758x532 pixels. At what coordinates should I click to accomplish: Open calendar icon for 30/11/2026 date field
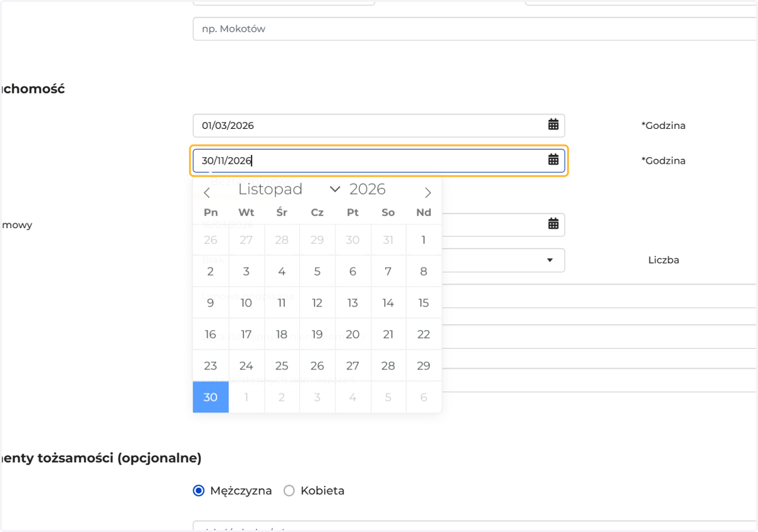point(553,159)
